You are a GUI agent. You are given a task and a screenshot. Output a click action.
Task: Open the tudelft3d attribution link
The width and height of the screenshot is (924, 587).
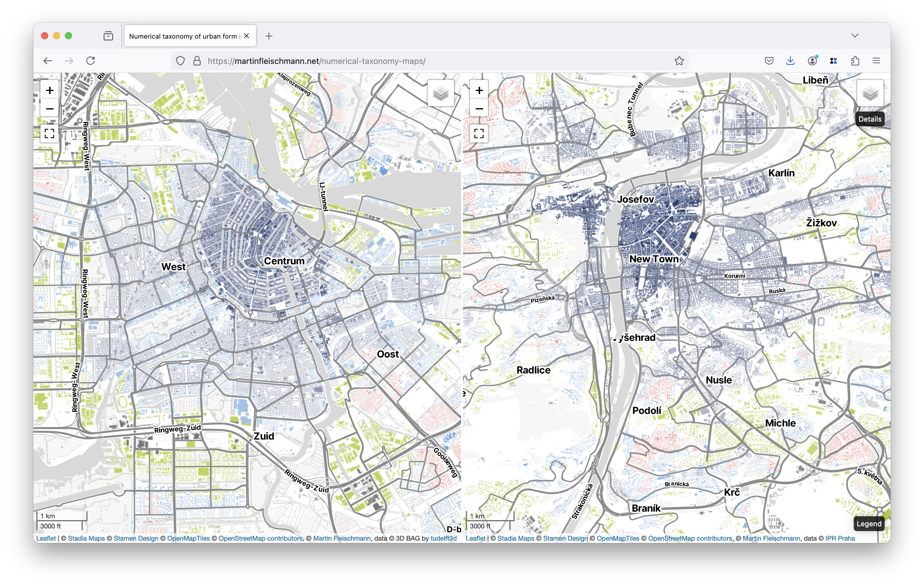coord(443,538)
